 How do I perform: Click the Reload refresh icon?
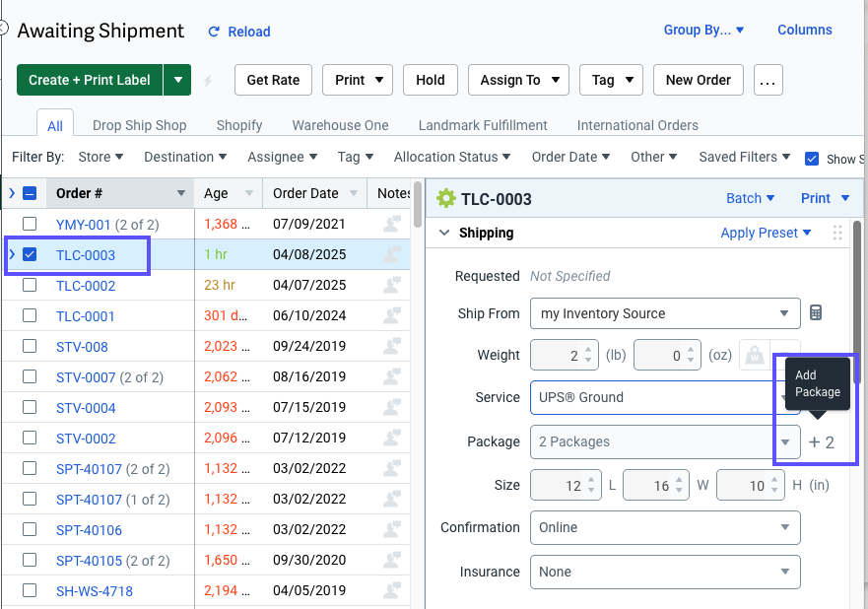(x=214, y=32)
